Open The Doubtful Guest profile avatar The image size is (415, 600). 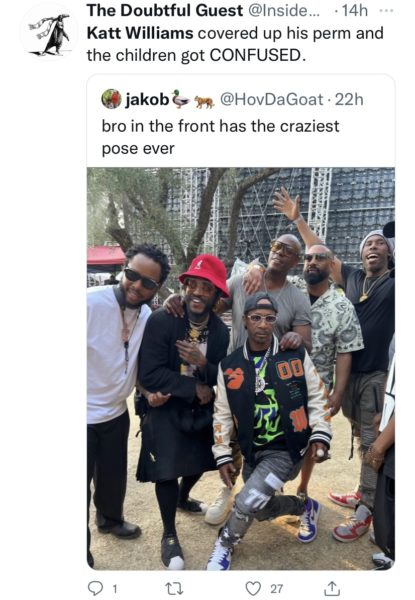(x=50, y=34)
